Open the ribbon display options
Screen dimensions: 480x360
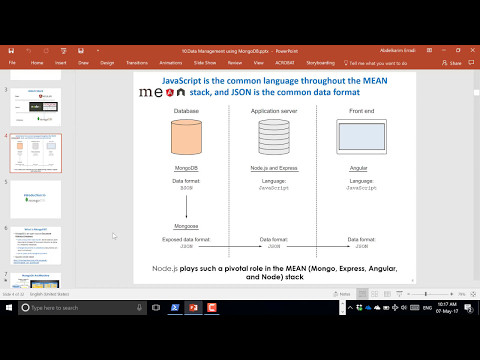429,50
